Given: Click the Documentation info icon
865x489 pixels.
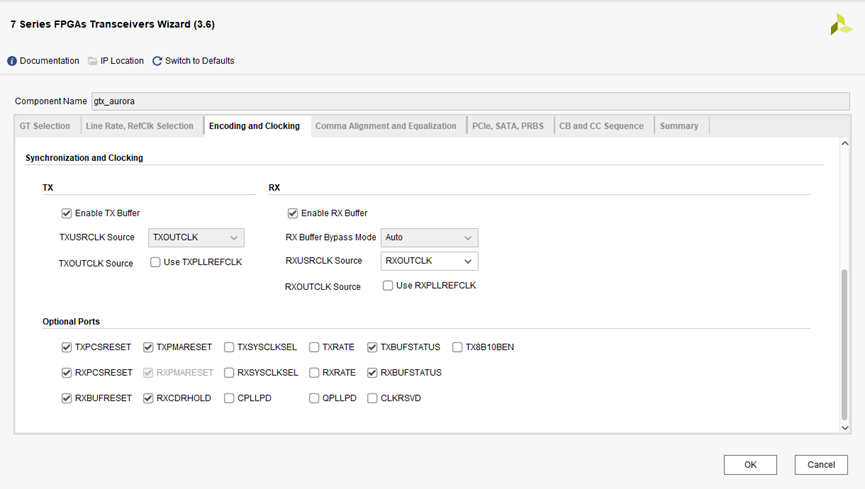Looking at the screenshot, I should pos(12,61).
